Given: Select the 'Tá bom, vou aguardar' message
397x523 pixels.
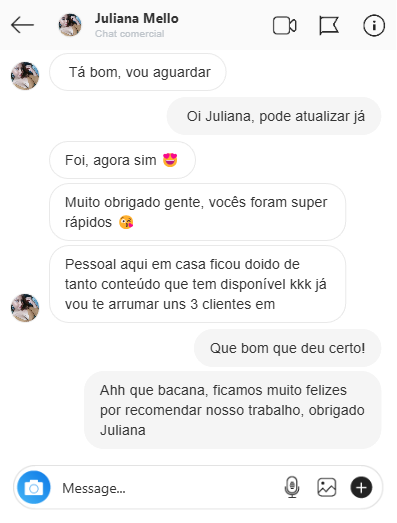Looking at the screenshot, I should pos(137,72).
